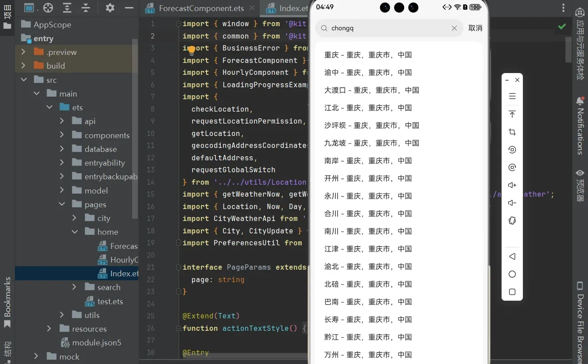Click the project view selector icon
This screenshot has height=364, width=588.
click(29, 8)
